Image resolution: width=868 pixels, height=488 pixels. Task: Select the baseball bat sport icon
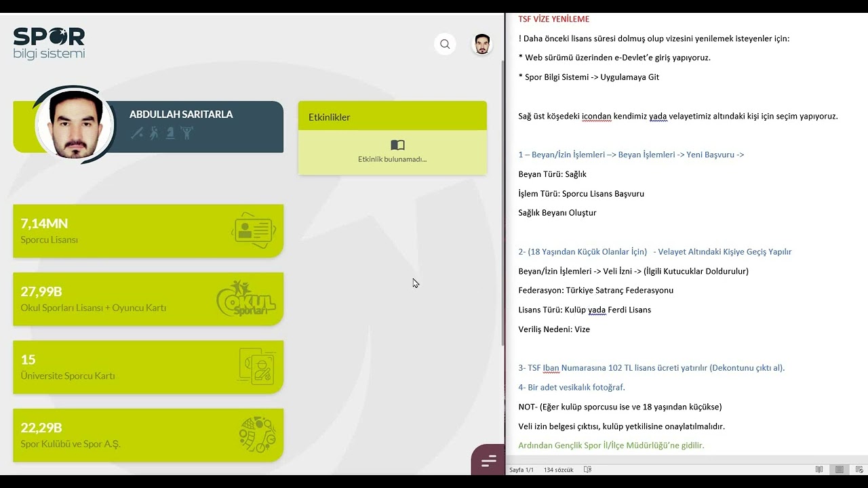(137, 133)
